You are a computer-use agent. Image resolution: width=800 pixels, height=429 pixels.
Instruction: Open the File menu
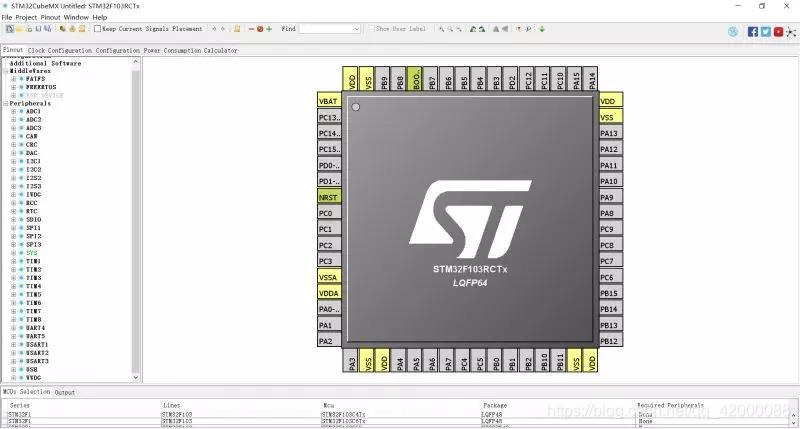click(7, 17)
